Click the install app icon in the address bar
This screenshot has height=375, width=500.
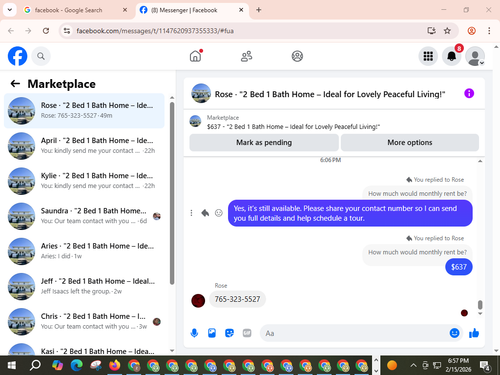point(431,31)
